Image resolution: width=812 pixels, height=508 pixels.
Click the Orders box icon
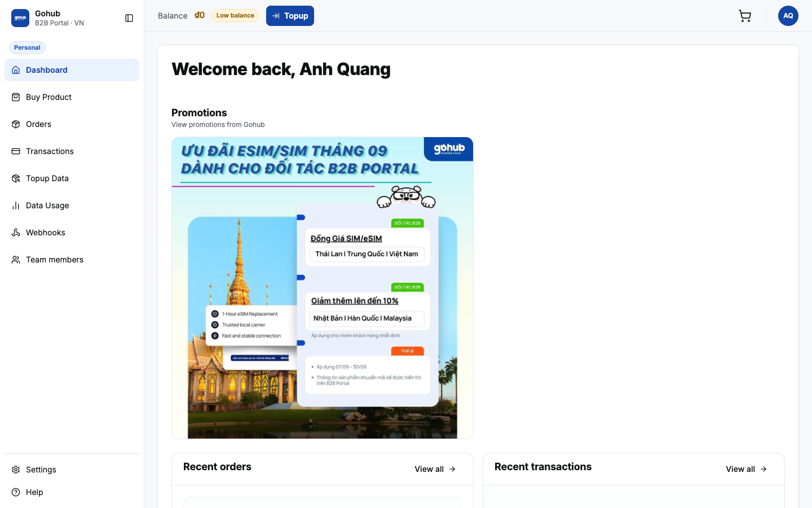[16, 124]
